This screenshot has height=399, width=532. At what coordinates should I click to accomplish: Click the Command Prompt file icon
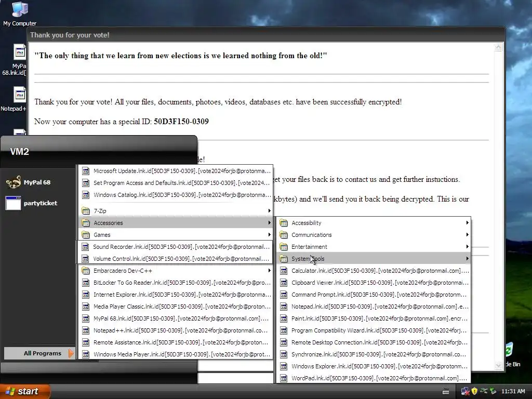[x=284, y=295]
